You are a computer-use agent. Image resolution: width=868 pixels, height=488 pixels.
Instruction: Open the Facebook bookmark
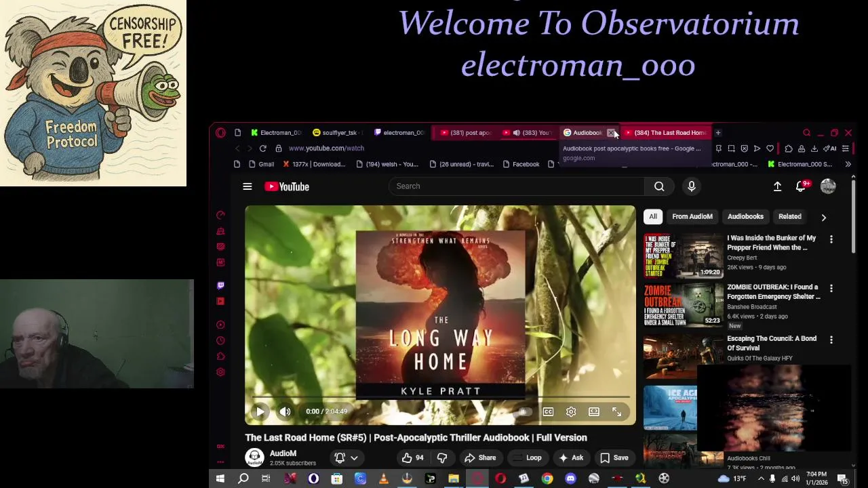coord(521,164)
